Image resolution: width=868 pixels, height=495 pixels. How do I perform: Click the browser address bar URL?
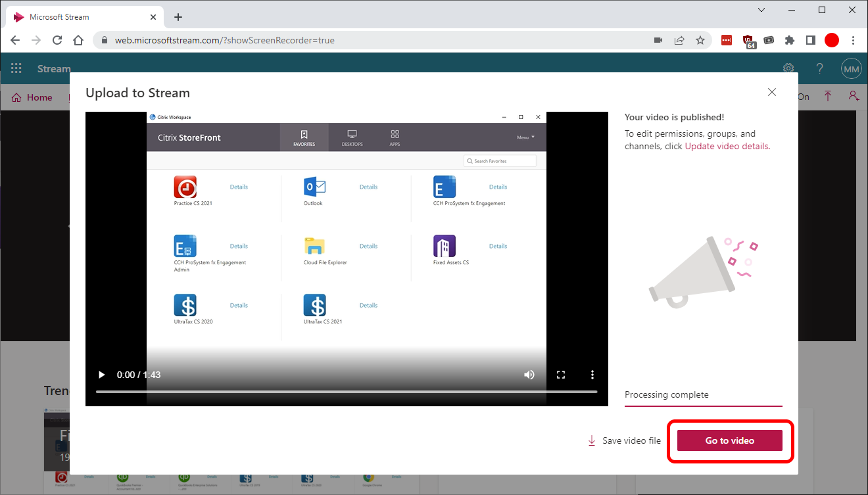[x=225, y=40]
